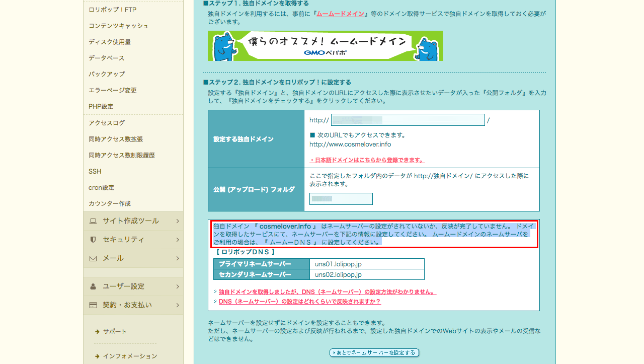The width and height of the screenshot is (644, 364).
Task: Open DNS設定方法がわかりません help link
Action: 328,292
